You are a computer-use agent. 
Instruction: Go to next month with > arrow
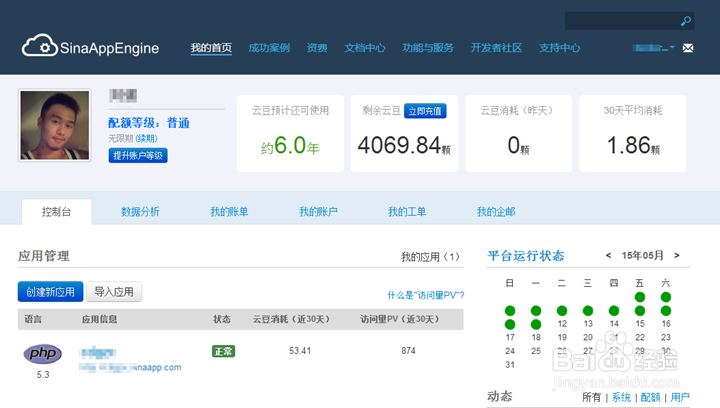click(x=676, y=256)
